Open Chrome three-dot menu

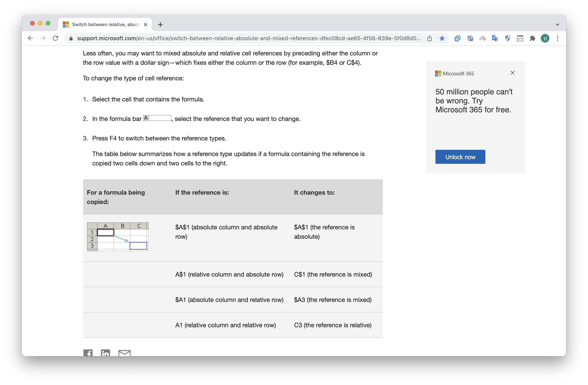pyautogui.click(x=557, y=38)
